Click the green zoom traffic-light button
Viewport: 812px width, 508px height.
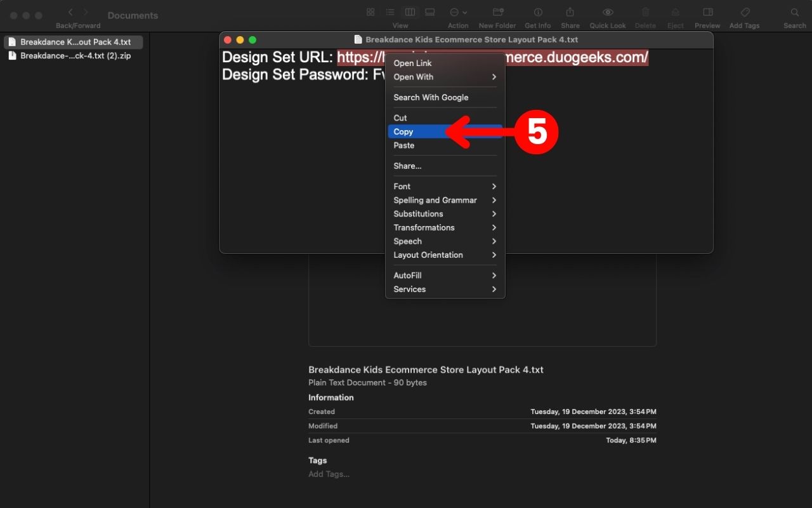point(252,39)
